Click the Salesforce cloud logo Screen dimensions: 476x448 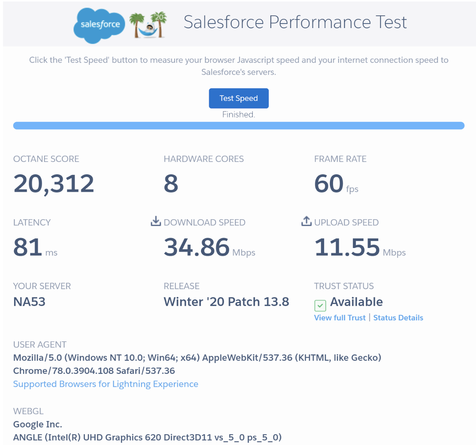pyautogui.click(x=99, y=25)
